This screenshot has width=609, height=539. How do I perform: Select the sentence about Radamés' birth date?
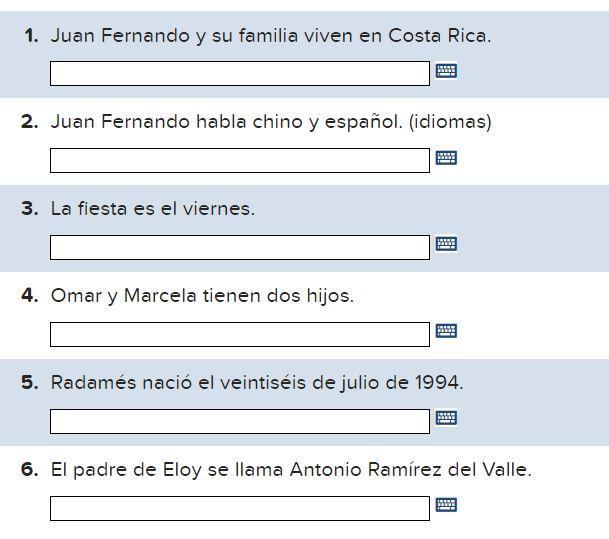click(257, 383)
